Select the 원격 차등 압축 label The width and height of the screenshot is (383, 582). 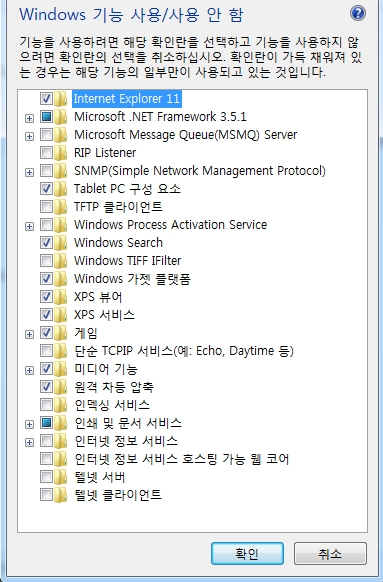114,387
